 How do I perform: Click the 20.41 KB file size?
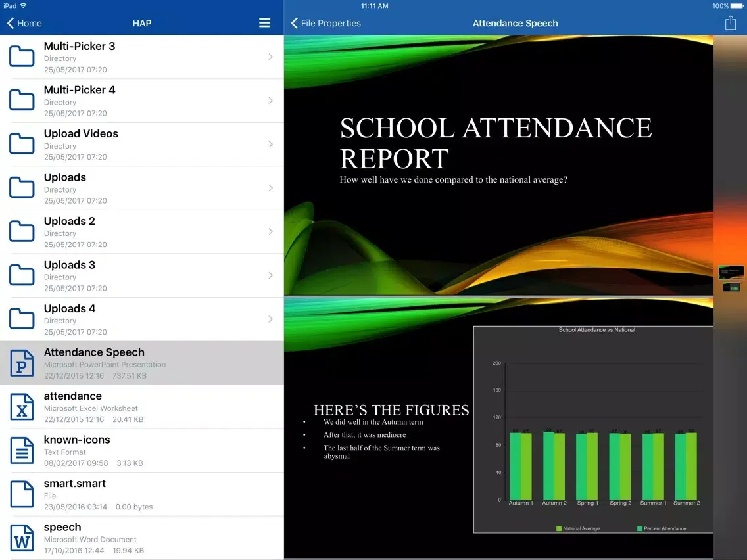[128, 419]
